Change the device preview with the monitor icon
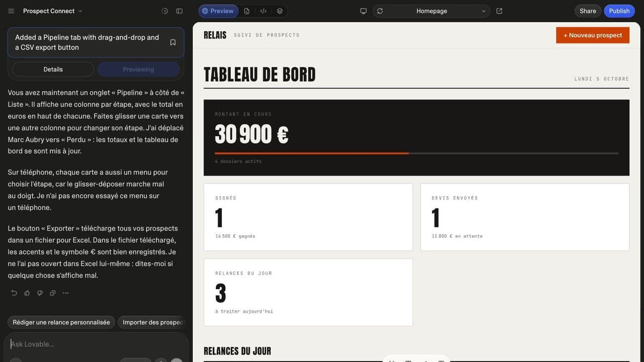Screen dimensions: 644x362 point(363,11)
